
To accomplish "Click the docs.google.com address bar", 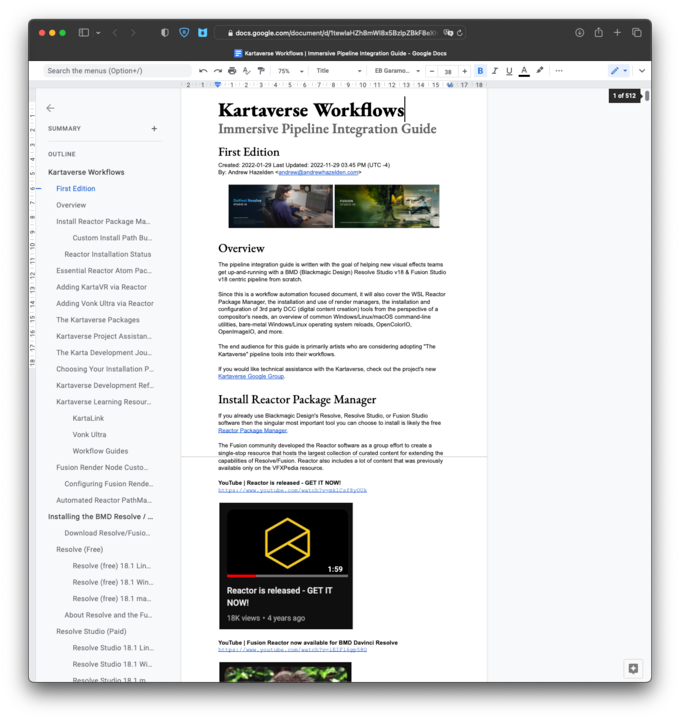I will tap(335, 33).
